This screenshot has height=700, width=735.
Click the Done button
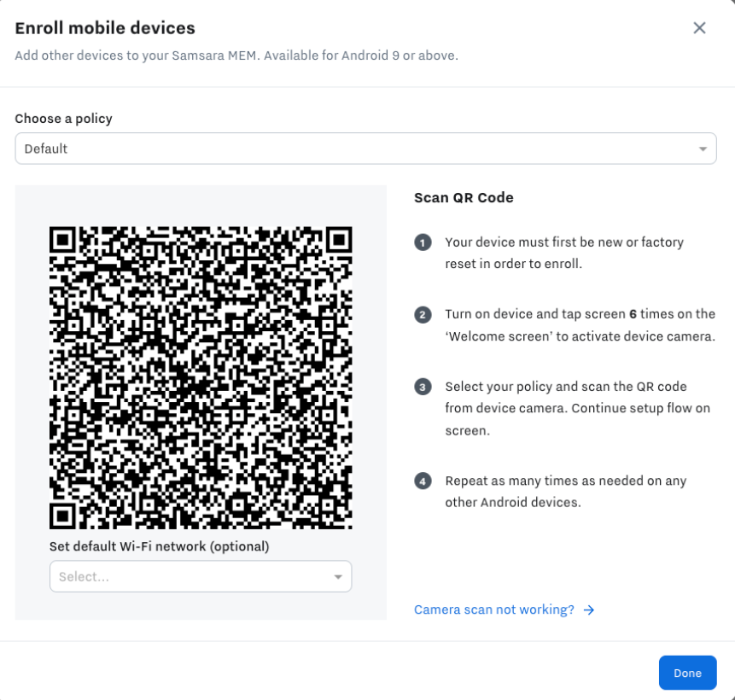tap(687, 673)
